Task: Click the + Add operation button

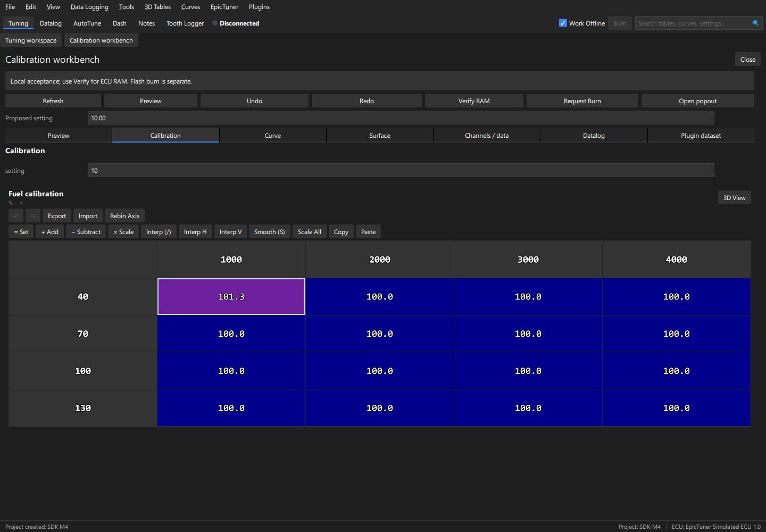Action: (50, 232)
